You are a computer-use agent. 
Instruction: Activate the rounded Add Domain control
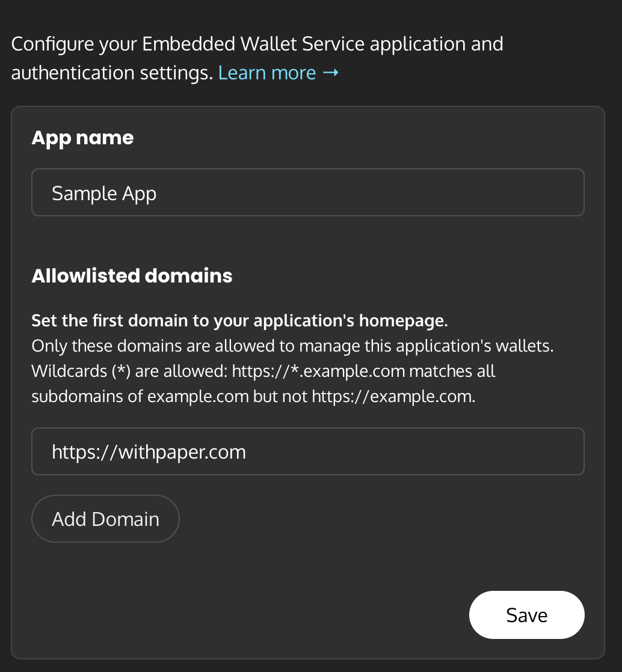coord(105,518)
